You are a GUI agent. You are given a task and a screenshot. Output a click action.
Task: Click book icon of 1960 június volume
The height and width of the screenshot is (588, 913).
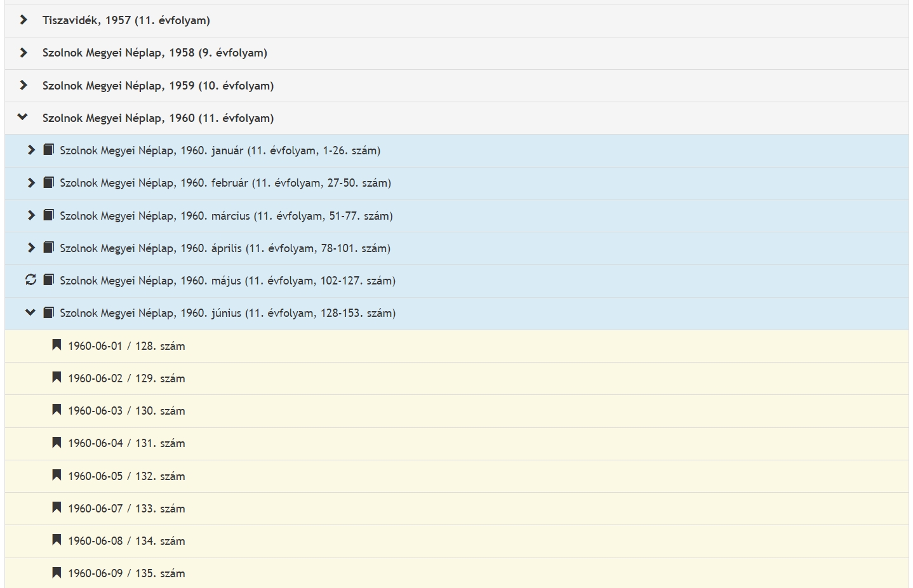(48, 312)
